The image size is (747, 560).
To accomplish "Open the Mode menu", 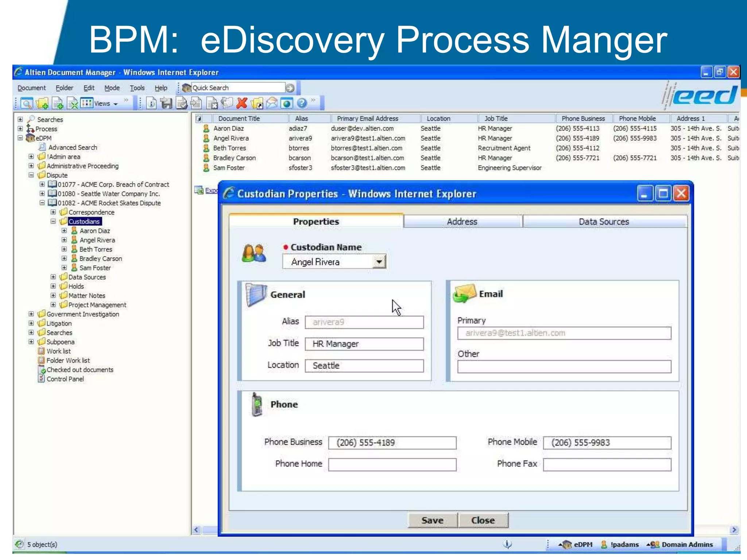I will coord(112,88).
